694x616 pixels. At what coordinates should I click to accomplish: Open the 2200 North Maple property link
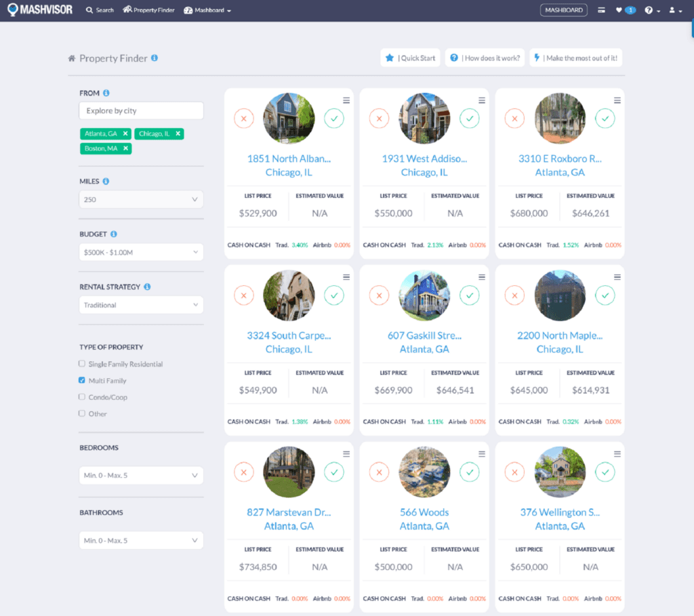[x=560, y=335]
